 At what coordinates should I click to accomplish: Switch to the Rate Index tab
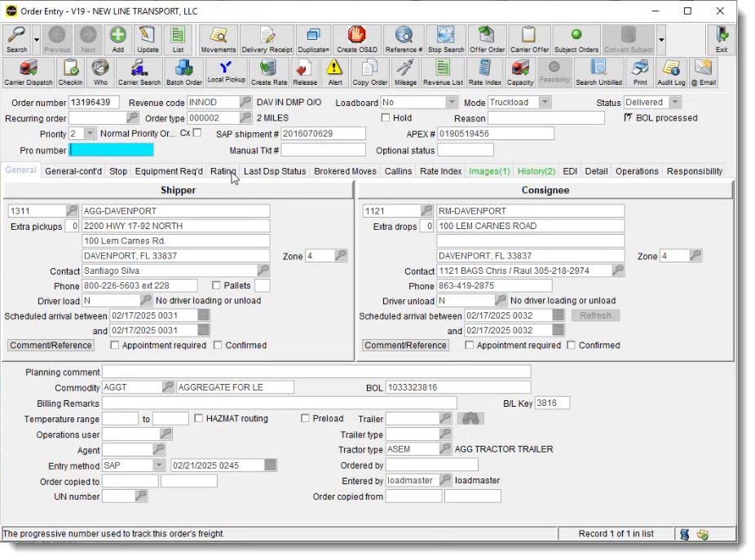coord(440,171)
